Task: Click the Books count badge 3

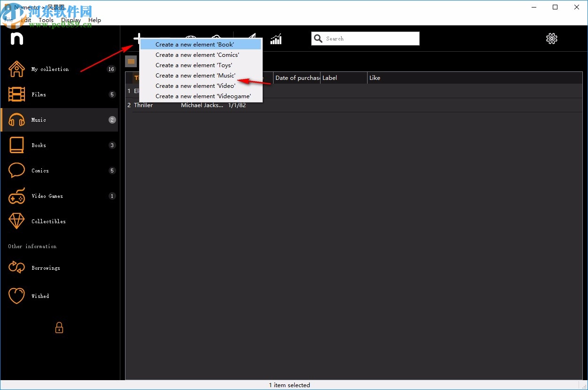Action: [x=112, y=145]
